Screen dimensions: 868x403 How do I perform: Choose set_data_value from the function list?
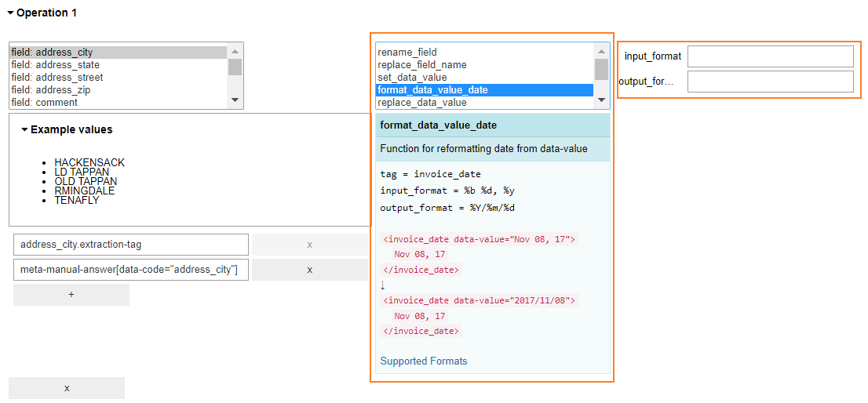click(485, 78)
